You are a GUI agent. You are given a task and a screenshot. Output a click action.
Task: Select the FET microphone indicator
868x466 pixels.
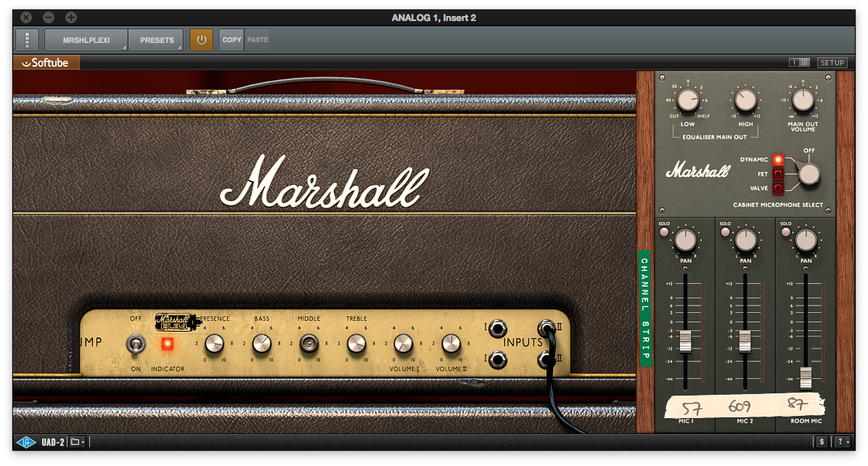pos(779,174)
